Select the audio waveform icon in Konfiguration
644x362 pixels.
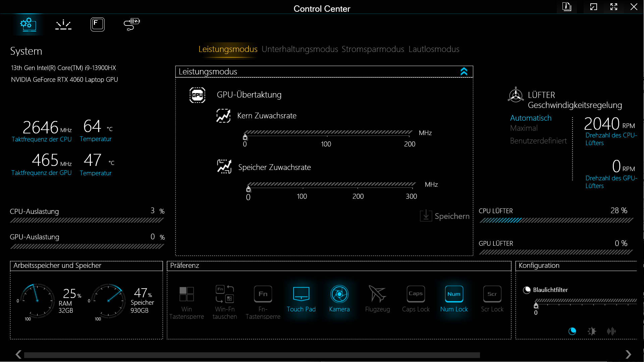tap(611, 331)
